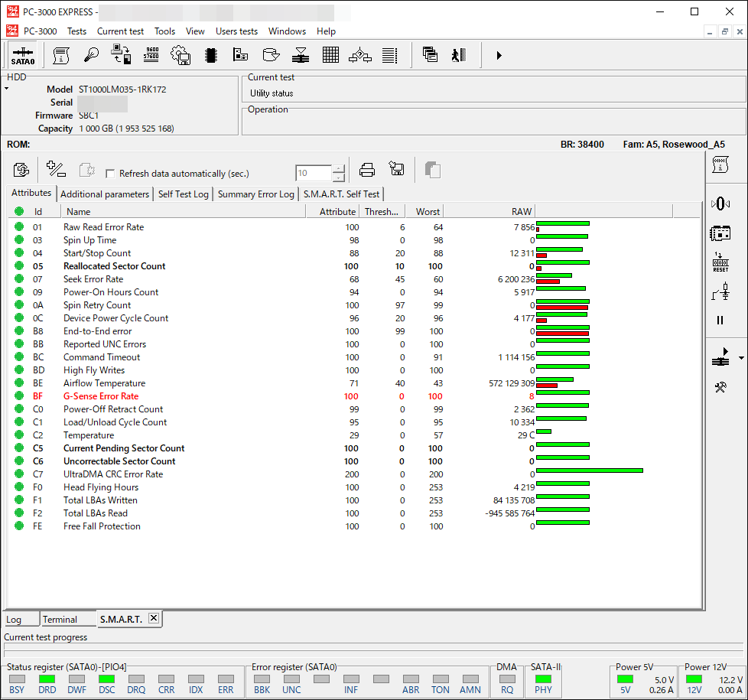Click the computer-to-drive transfer arrows icon

point(121,54)
